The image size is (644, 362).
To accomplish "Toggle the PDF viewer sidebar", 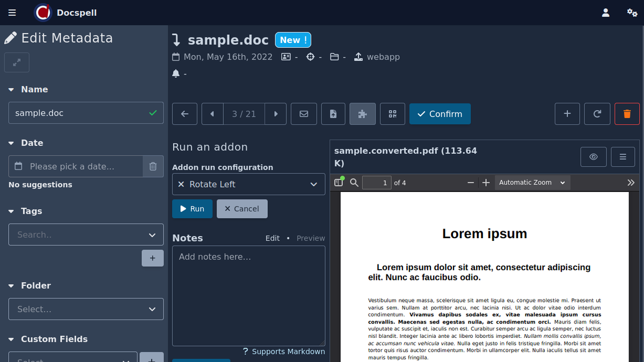I will [x=339, y=182].
